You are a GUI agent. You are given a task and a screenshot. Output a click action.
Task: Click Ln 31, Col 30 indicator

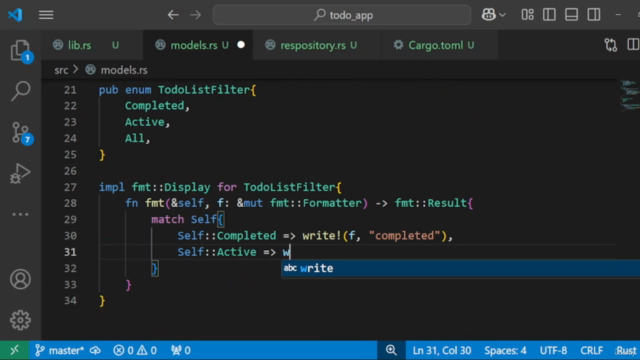point(442,350)
